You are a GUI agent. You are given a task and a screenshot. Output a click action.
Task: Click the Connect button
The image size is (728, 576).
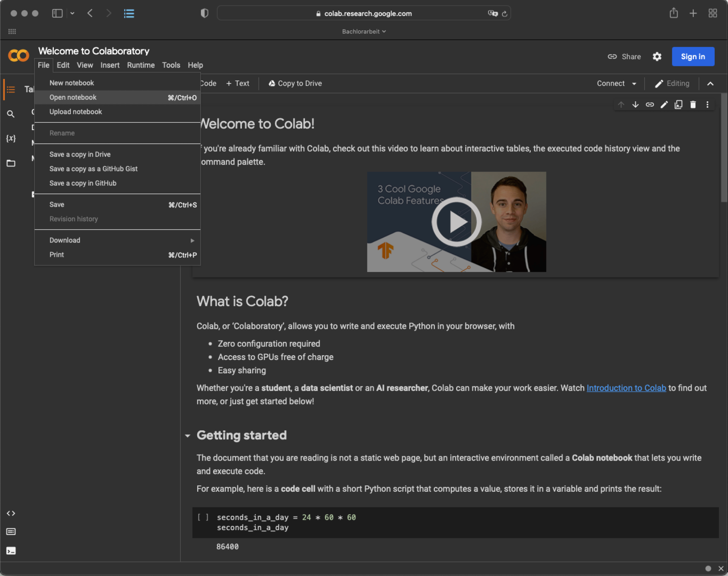[610, 83]
